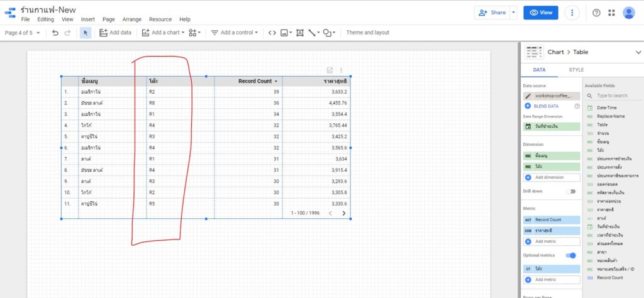Image resolution: width=644 pixels, height=298 pixels.
Task: Insert an image from the toolbar
Action: point(286,33)
